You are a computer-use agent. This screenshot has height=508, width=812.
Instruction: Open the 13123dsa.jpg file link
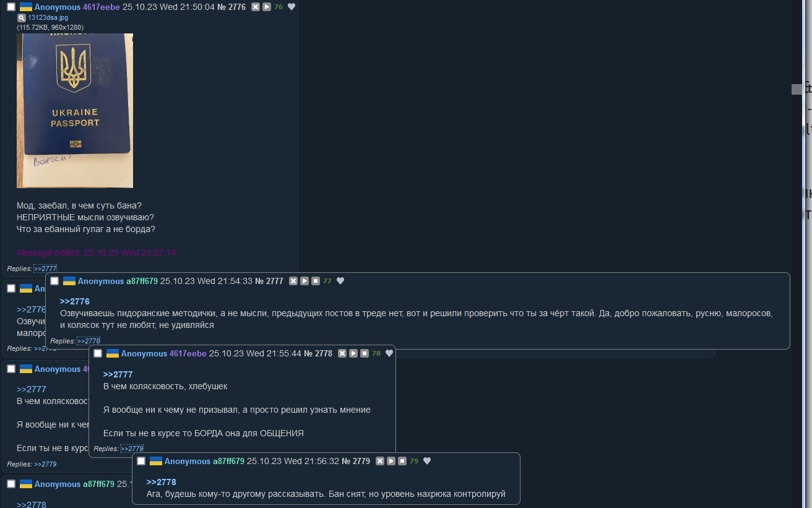[x=48, y=17]
